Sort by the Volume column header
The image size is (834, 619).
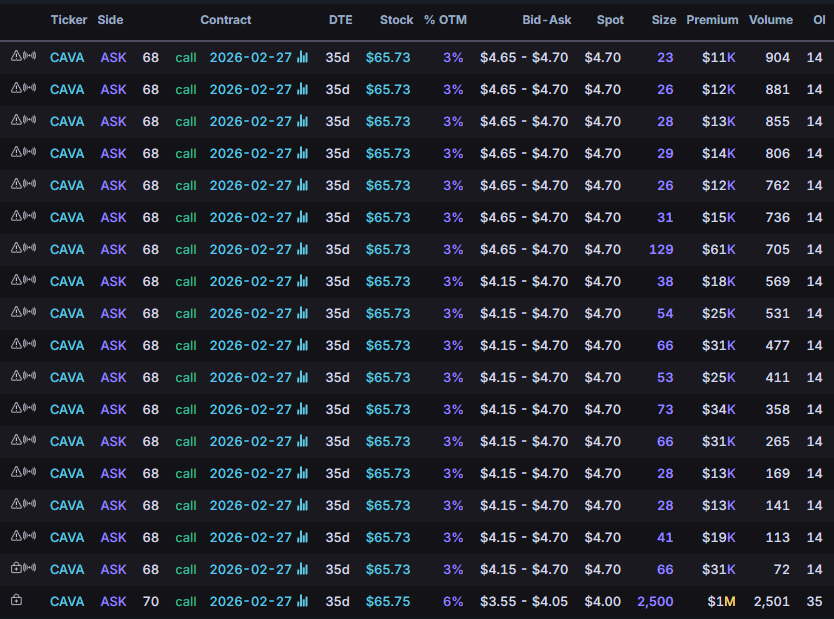pos(770,19)
